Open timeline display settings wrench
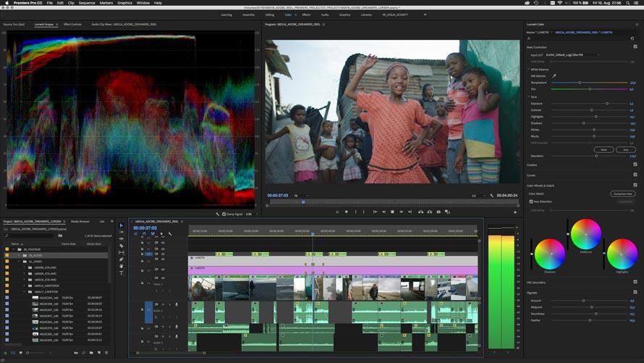Viewport: 644px width, 363px height. click(169, 234)
